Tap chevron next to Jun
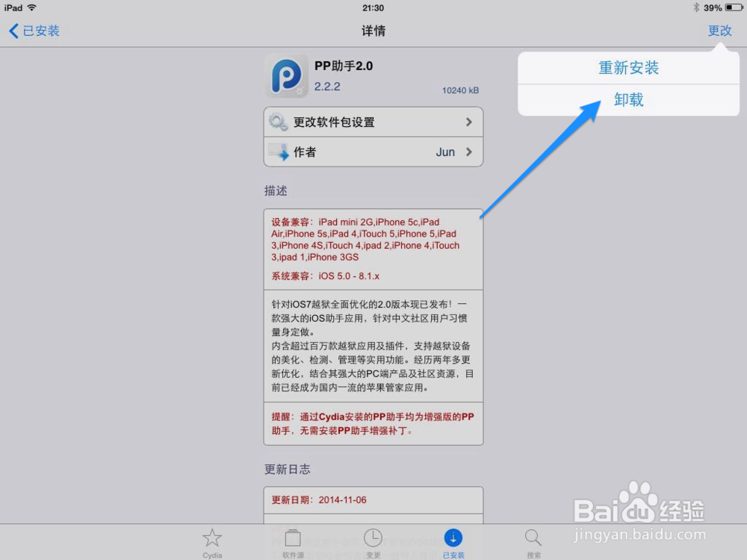The height and width of the screenshot is (560, 747). [x=469, y=152]
